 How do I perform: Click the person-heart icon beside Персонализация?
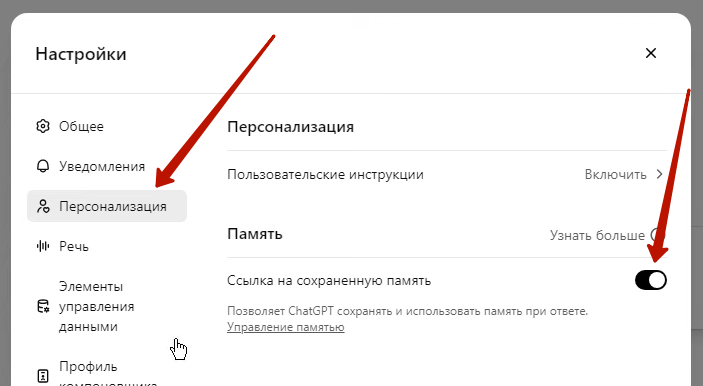pyautogui.click(x=43, y=206)
